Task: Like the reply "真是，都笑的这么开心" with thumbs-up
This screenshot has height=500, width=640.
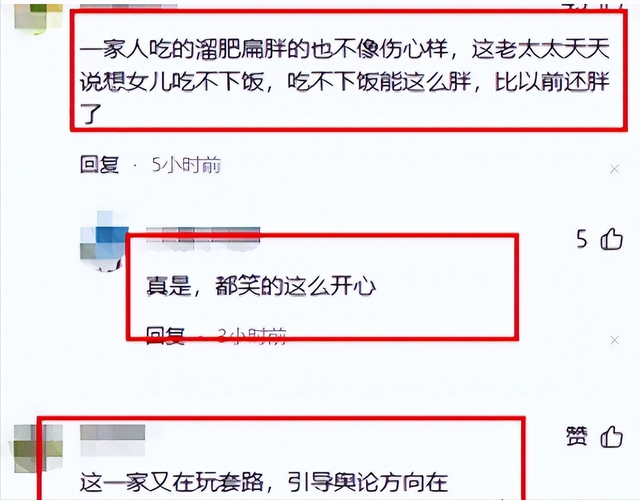Action: pos(611,239)
